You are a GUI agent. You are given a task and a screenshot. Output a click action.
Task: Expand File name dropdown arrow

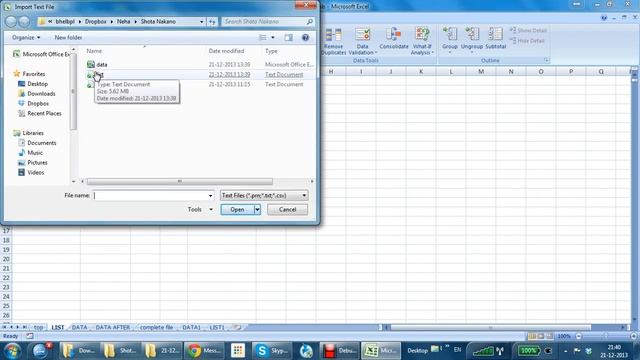(211, 196)
